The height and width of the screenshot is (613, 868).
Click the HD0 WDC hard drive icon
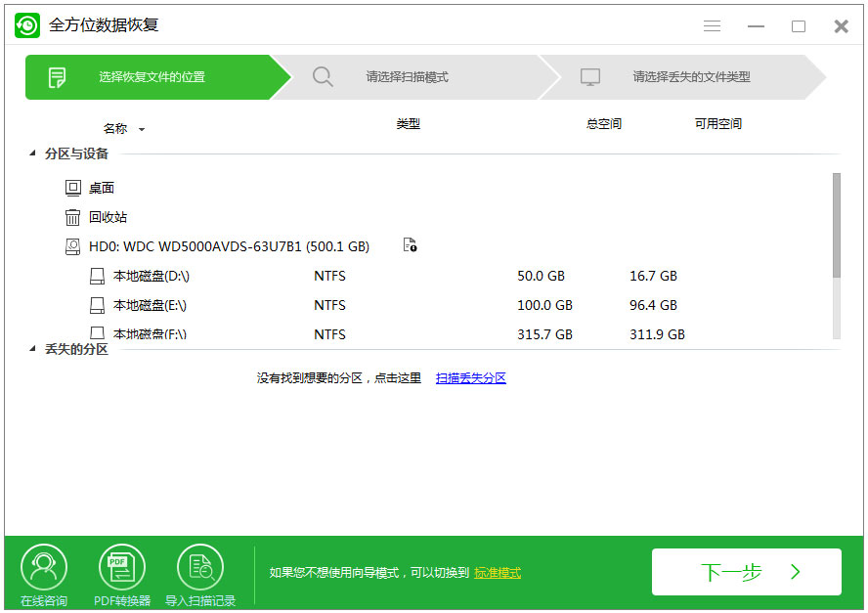pyautogui.click(x=72, y=246)
